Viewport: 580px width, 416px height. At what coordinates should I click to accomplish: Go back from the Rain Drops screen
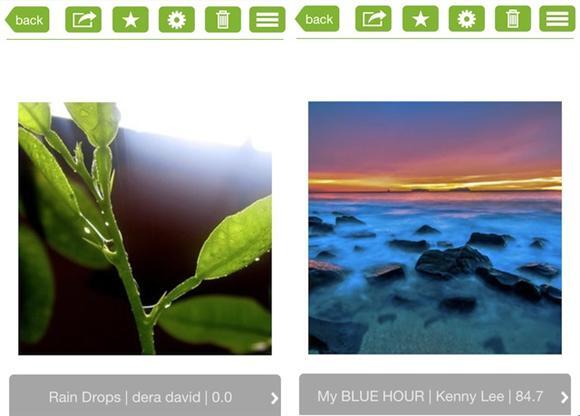[x=27, y=20]
